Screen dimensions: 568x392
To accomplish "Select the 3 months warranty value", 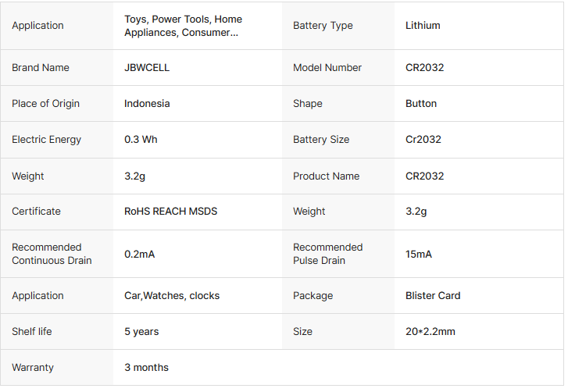I will 146,368.
